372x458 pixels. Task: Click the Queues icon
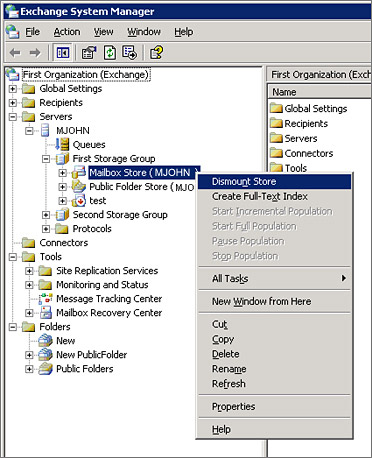[62, 144]
